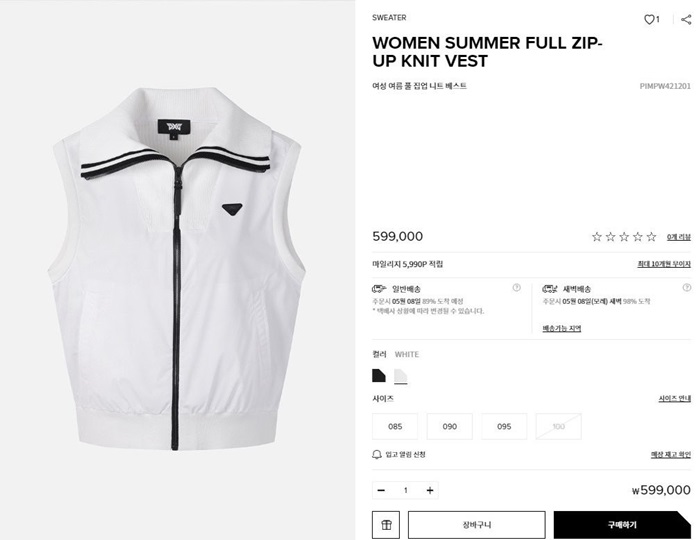The height and width of the screenshot is (540, 700).
Task: Open 배송가능 지역 delivery area link
Action: (x=562, y=328)
